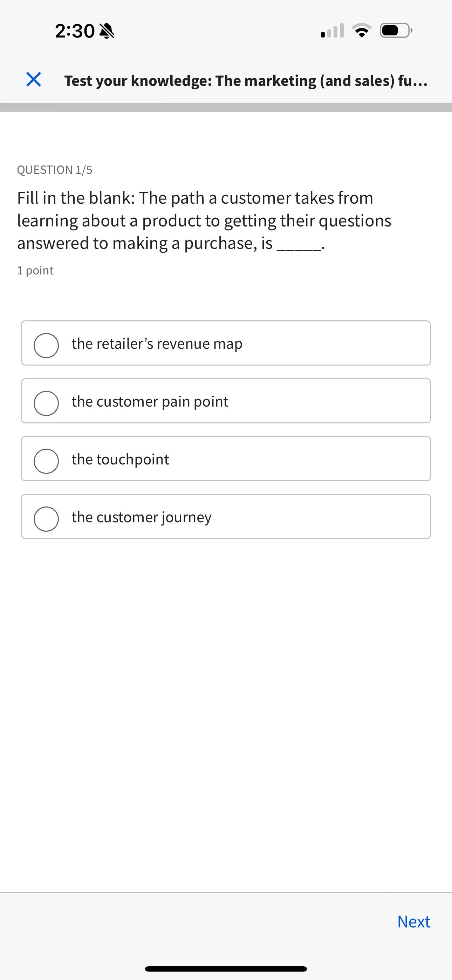Image resolution: width=452 pixels, height=980 pixels.
Task: Tap the home indicator bar at bottom
Action: point(226,968)
